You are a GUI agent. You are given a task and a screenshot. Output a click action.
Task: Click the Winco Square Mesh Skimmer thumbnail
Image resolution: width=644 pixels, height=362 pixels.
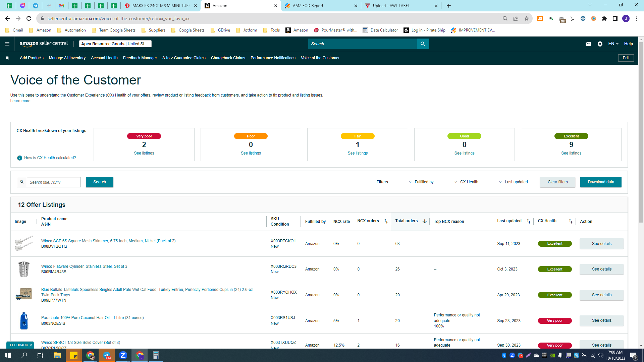24,243
